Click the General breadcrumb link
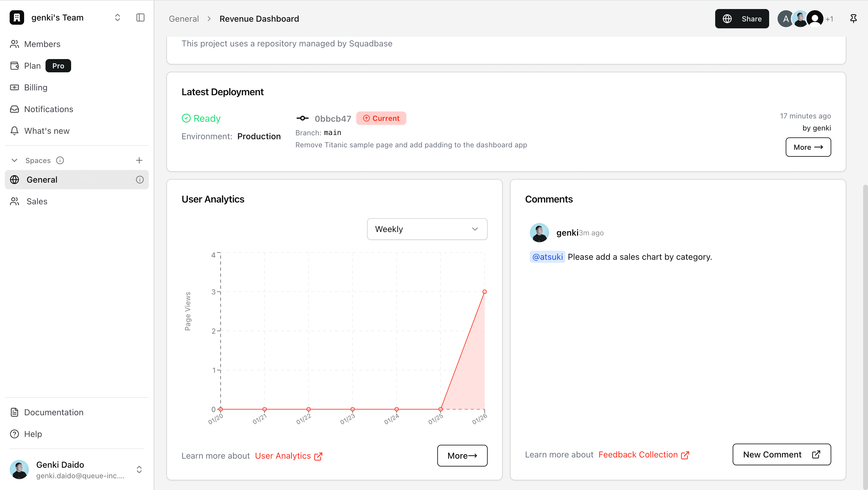 [184, 19]
